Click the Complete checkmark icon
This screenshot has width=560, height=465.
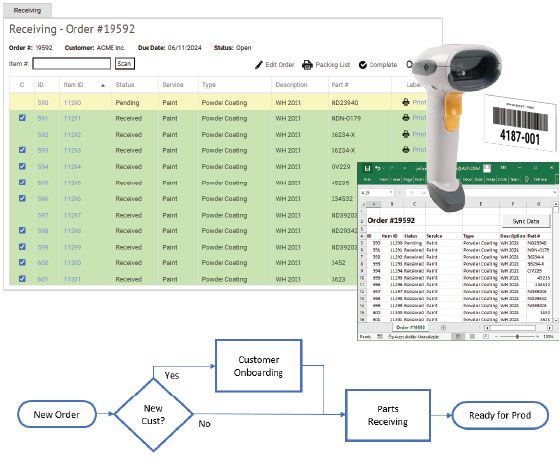coord(363,65)
